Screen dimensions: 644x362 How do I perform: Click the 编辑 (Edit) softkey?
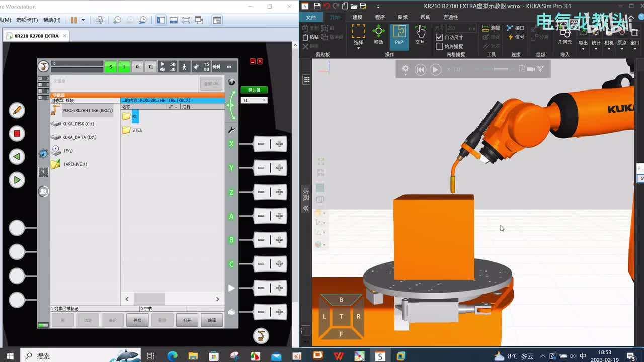pyautogui.click(x=212, y=320)
